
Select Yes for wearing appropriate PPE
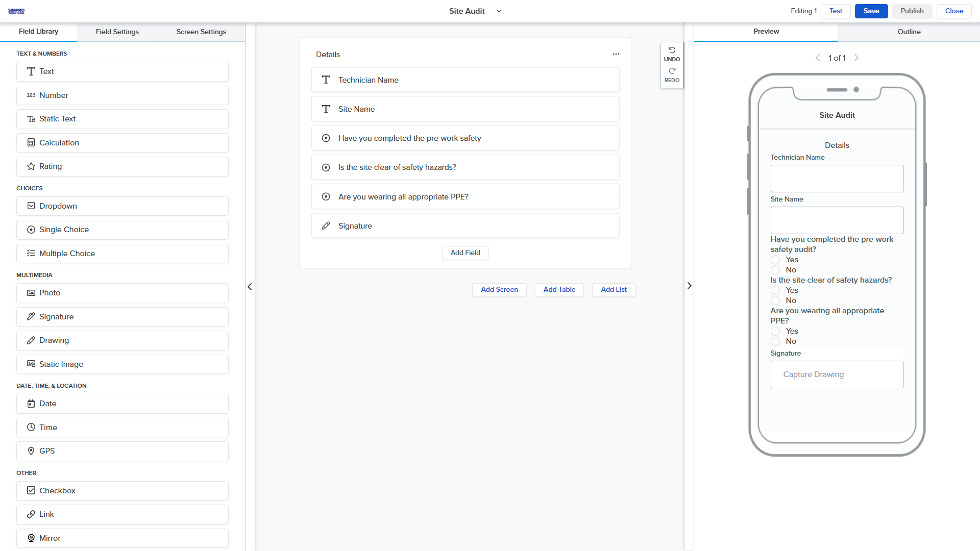775,331
